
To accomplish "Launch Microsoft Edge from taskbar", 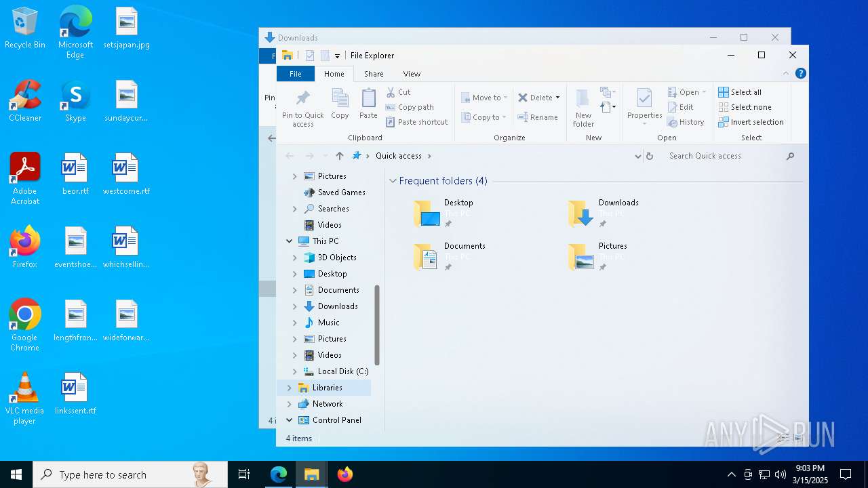I will (x=279, y=474).
